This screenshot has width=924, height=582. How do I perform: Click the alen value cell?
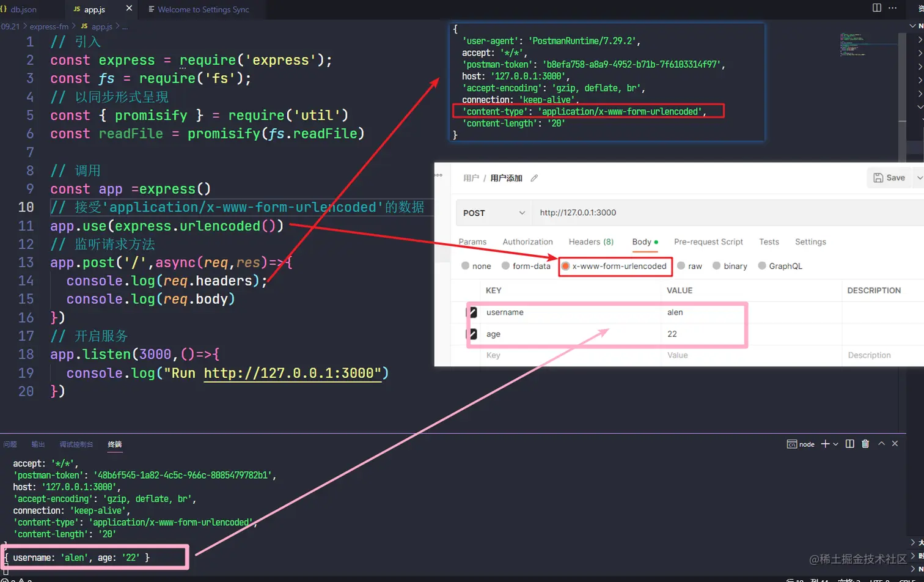tap(675, 312)
